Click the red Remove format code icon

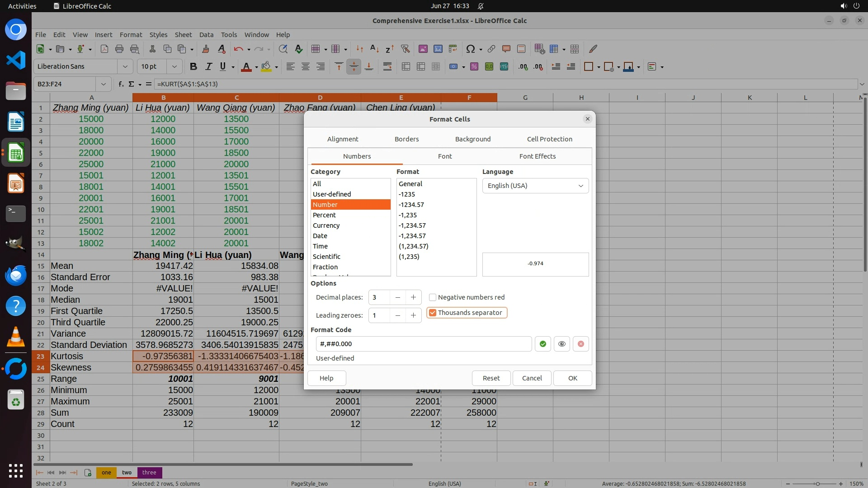point(581,344)
